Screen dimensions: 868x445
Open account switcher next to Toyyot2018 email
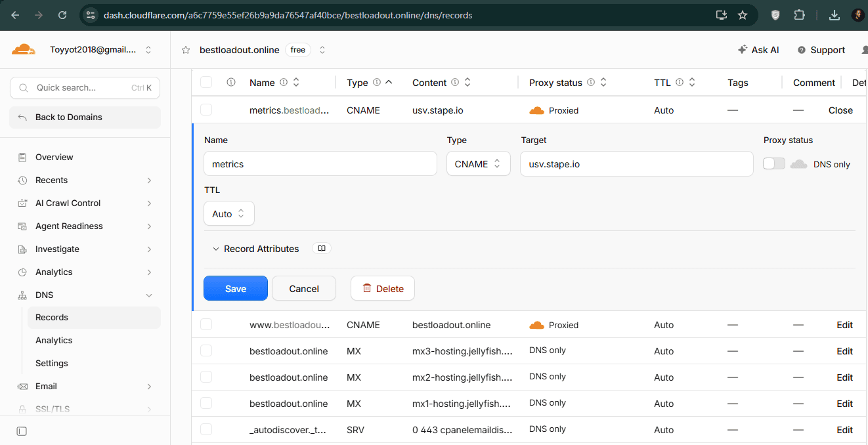[148, 50]
